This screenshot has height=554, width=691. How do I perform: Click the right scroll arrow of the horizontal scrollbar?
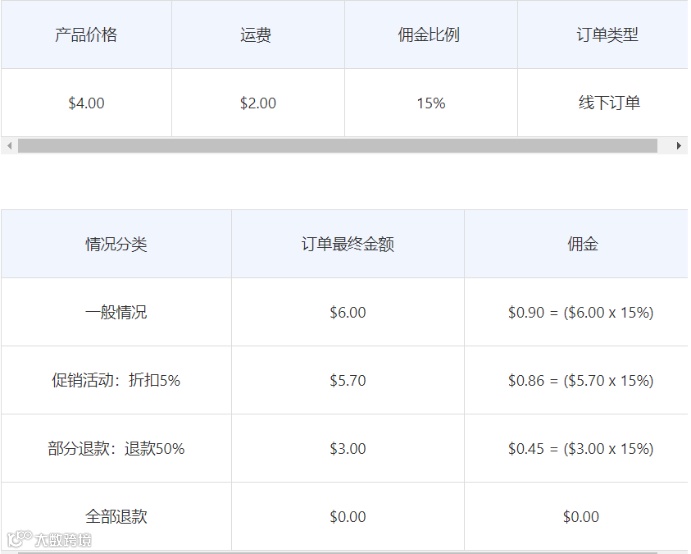679,146
